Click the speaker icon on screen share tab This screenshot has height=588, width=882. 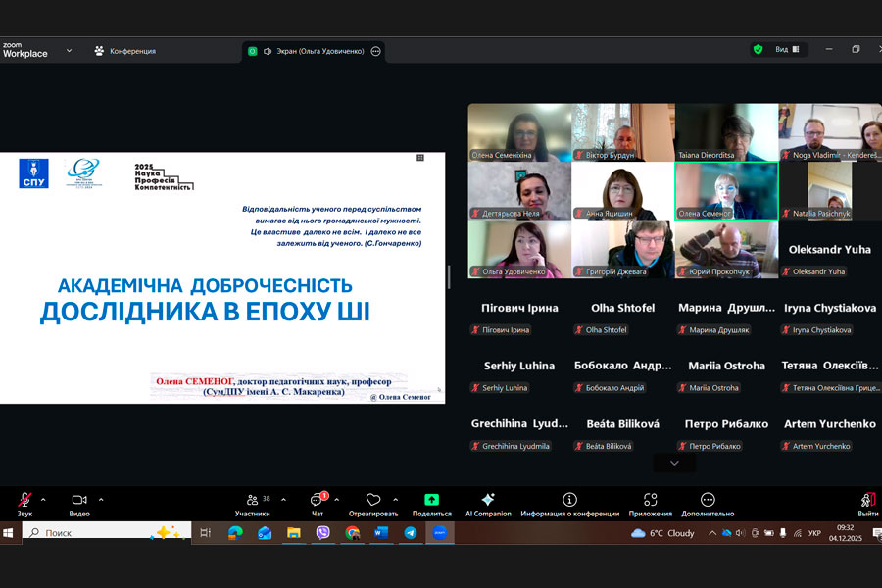coord(268,51)
